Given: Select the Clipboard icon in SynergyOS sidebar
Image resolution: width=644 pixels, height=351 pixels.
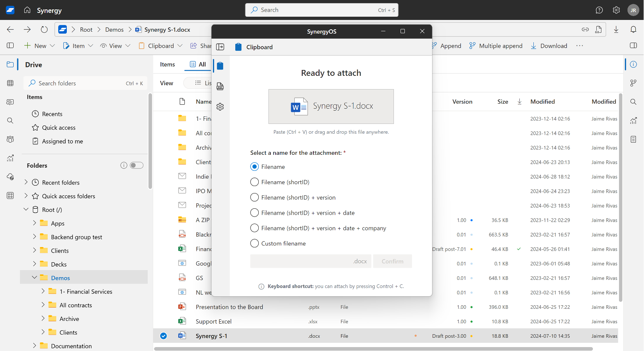Looking at the screenshot, I should (x=220, y=66).
